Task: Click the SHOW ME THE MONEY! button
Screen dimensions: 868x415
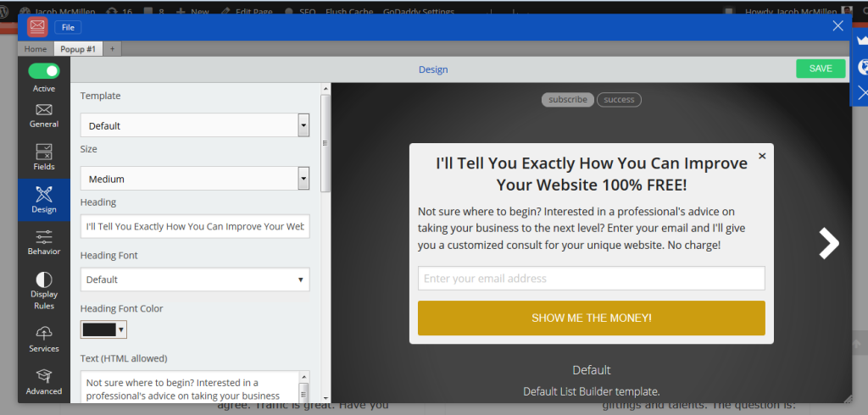Action: [x=591, y=318]
